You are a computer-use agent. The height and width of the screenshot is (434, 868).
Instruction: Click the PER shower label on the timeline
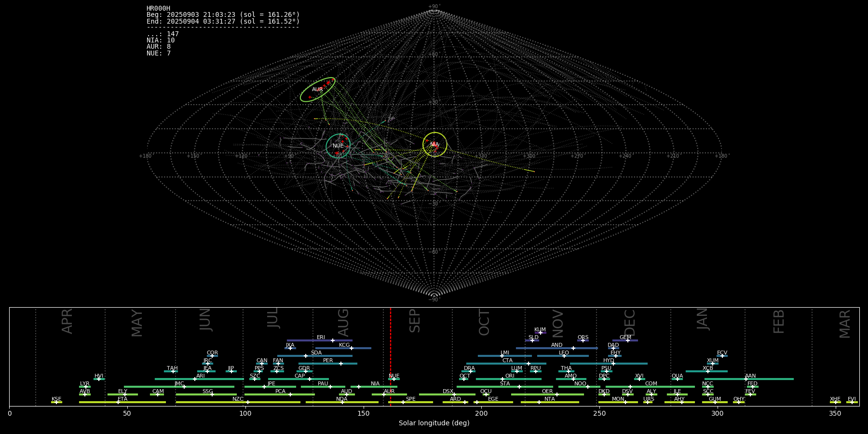328,361
